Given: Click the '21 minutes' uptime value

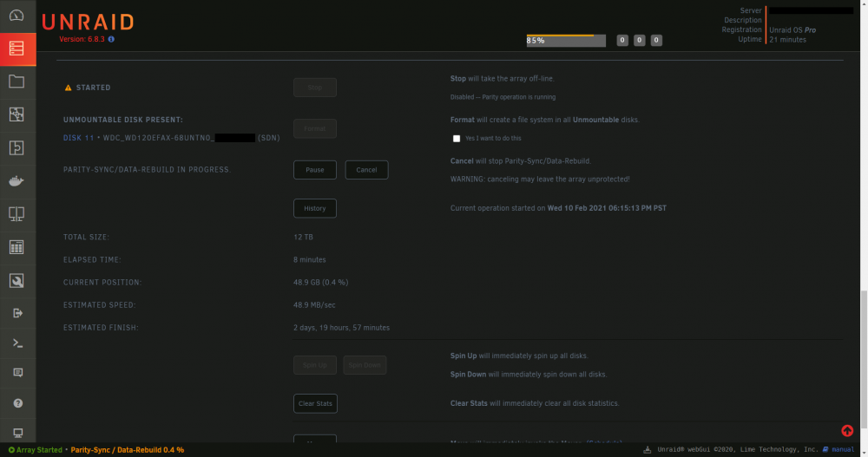Looking at the screenshot, I should point(787,40).
